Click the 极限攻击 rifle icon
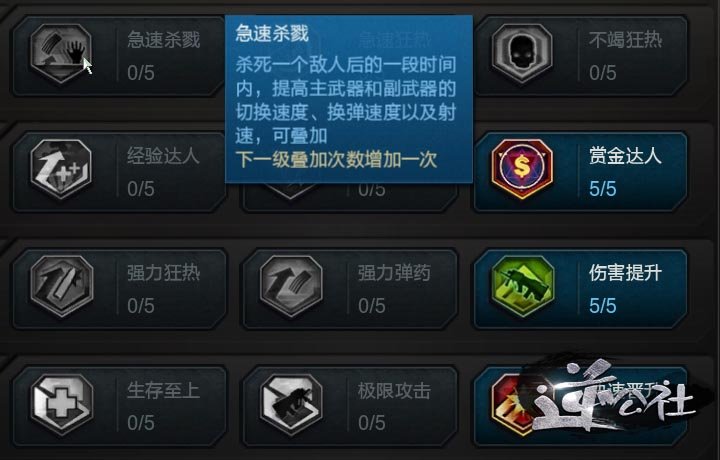Viewport: 720px width, 460px height. pos(291,404)
